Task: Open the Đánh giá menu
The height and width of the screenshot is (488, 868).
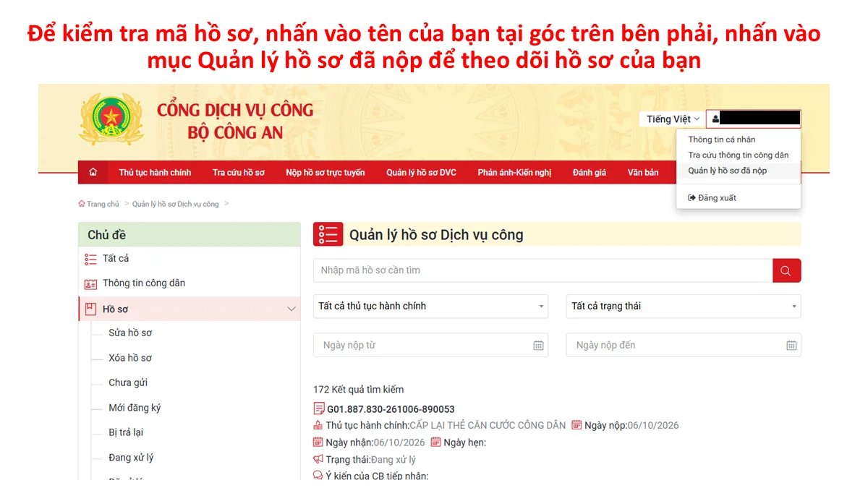Action: pyautogui.click(x=590, y=173)
